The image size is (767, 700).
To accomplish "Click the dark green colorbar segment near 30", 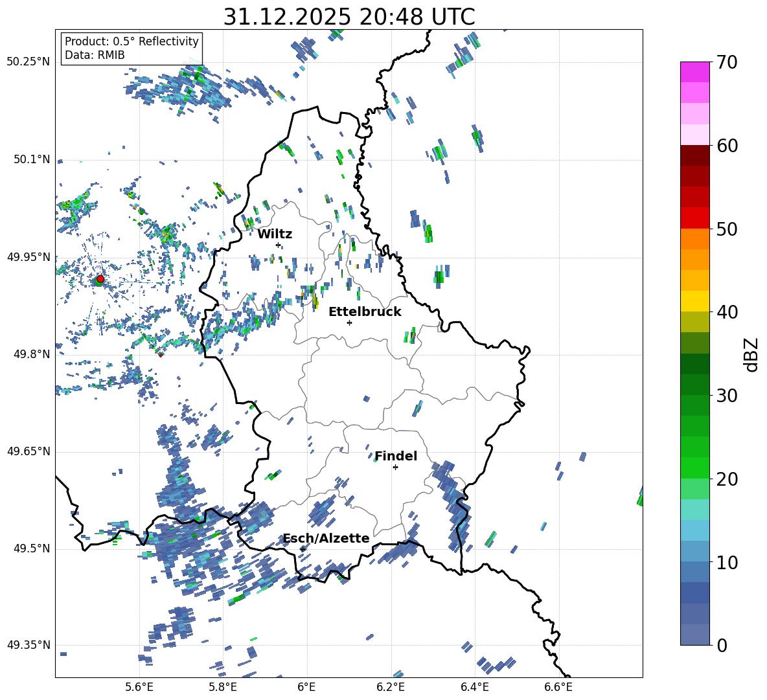I will (x=694, y=385).
